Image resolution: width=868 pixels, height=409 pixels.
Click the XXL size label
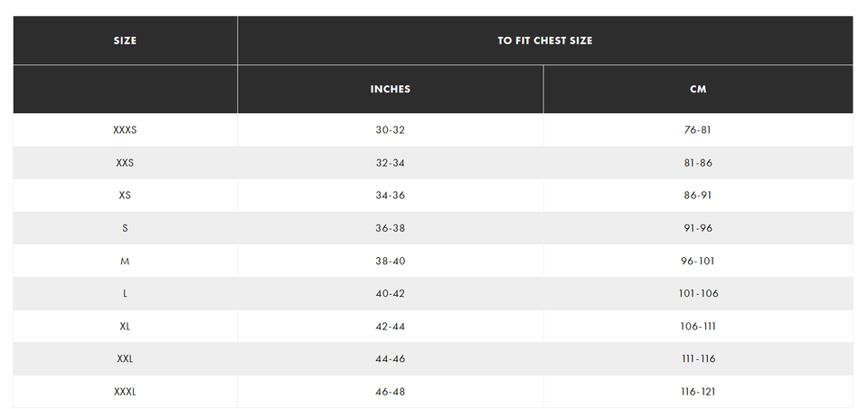coord(125,358)
